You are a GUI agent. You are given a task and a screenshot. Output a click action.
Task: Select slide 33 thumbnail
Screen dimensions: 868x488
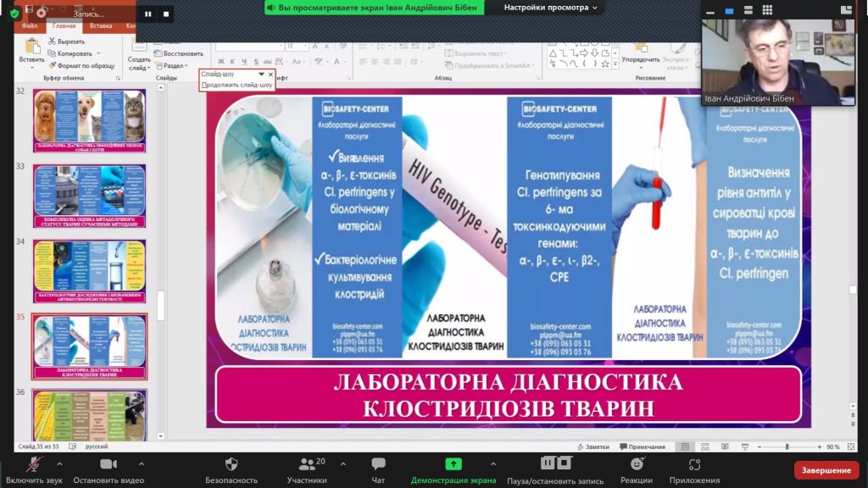click(89, 196)
